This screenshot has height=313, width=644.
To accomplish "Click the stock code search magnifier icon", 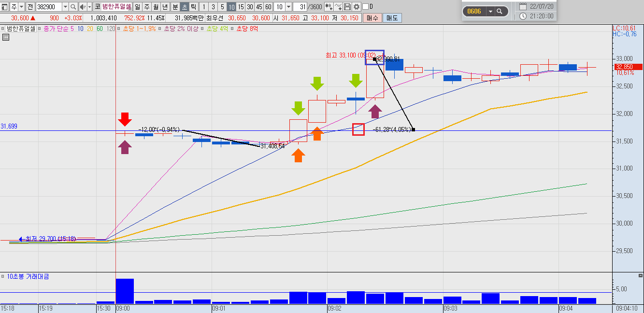I will tap(73, 7).
